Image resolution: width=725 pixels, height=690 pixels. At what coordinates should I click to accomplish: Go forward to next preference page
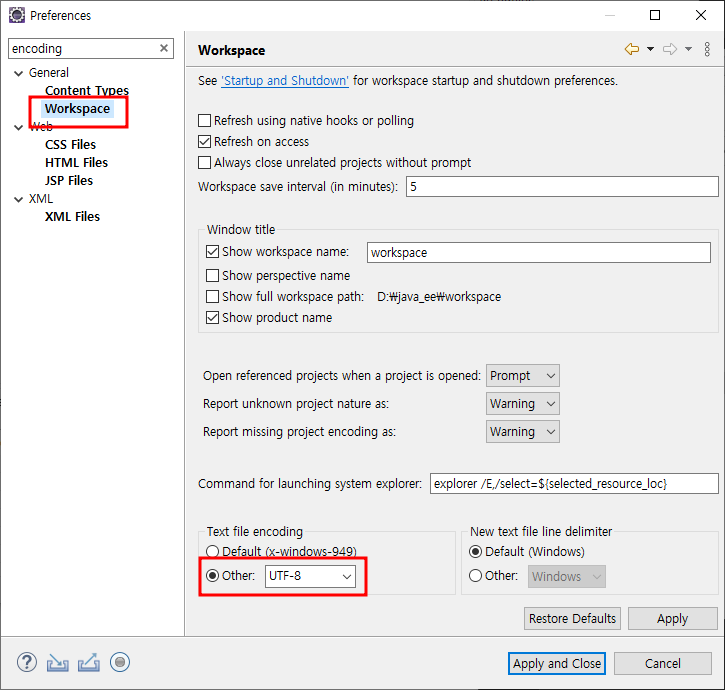pos(670,49)
